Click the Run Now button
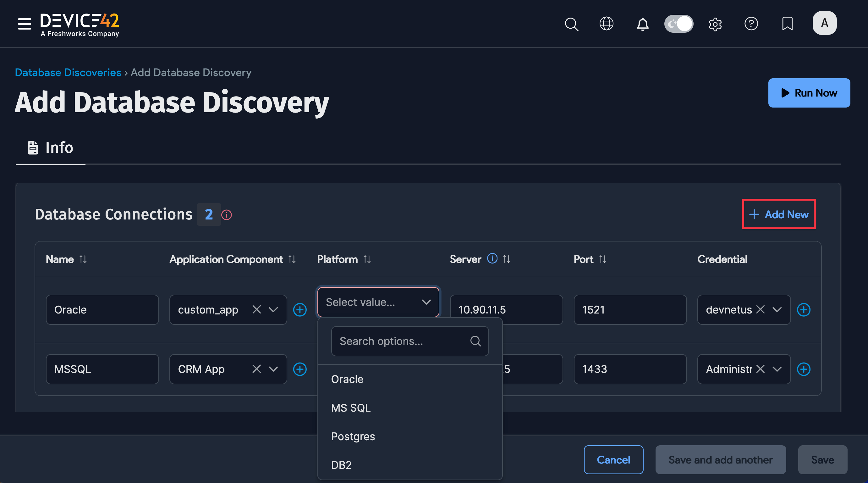Screen dimensions: 868x483 (x=809, y=93)
